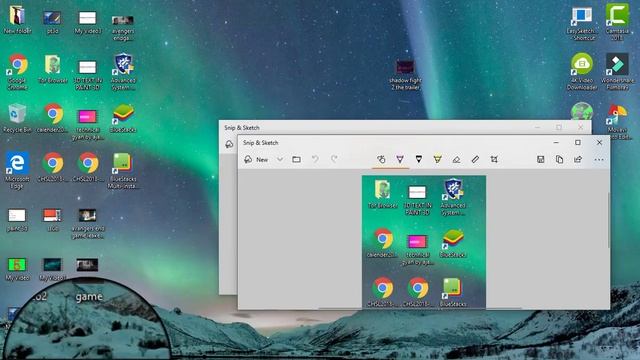Select the New folder desktop icon
This screenshot has height=360, width=640.
pos(17,20)
